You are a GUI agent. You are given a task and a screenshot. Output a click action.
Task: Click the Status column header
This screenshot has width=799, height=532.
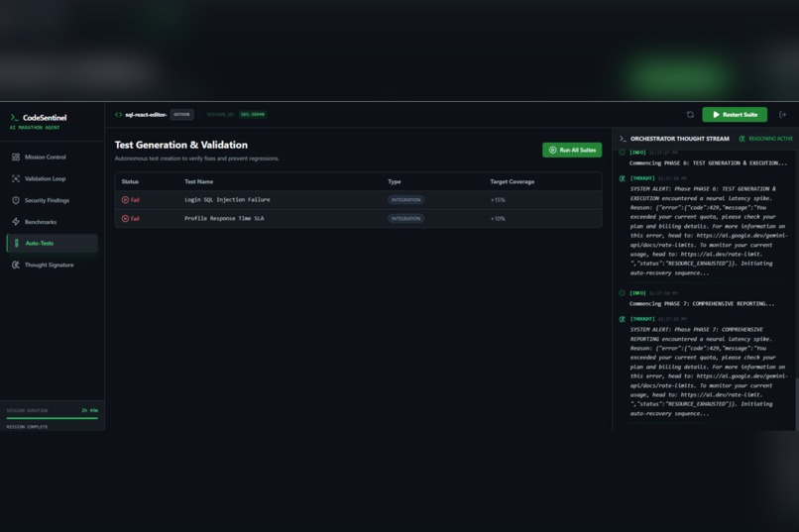[130, 181]
